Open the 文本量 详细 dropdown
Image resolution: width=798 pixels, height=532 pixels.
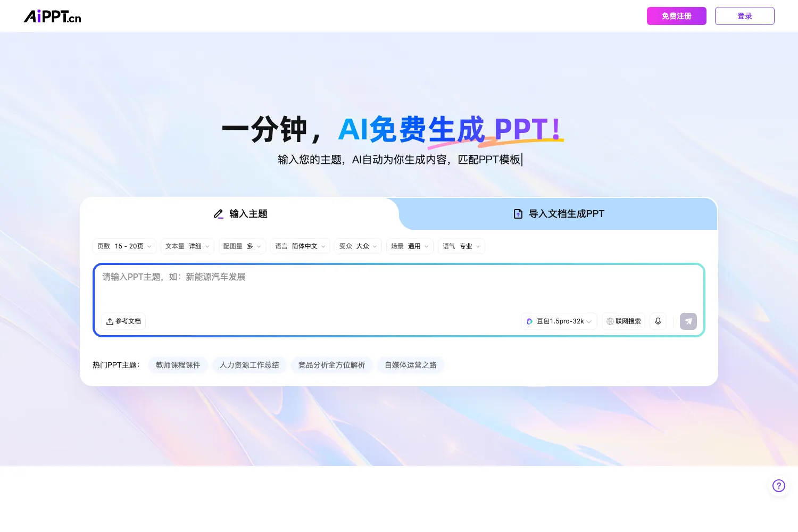[x=187, y=246]
